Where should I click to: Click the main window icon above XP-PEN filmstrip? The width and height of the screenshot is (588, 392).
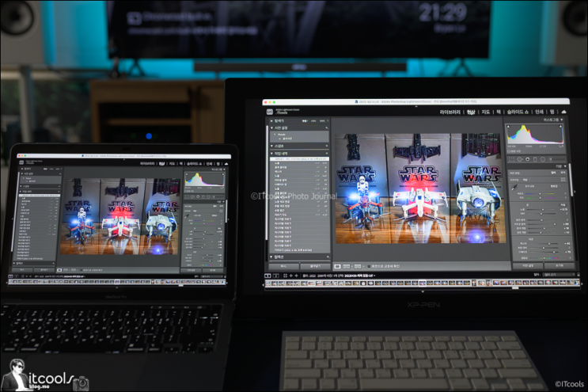click(267, 276)
